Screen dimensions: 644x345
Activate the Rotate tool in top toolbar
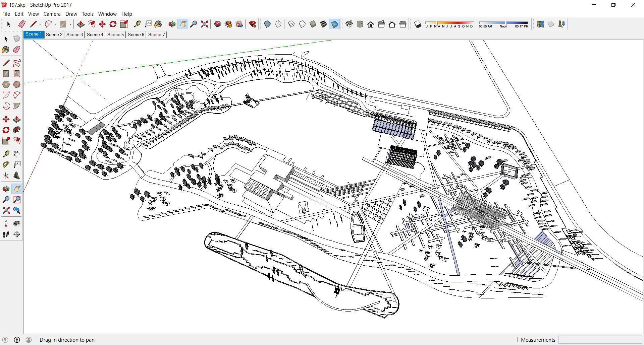(x=113, y=24)
